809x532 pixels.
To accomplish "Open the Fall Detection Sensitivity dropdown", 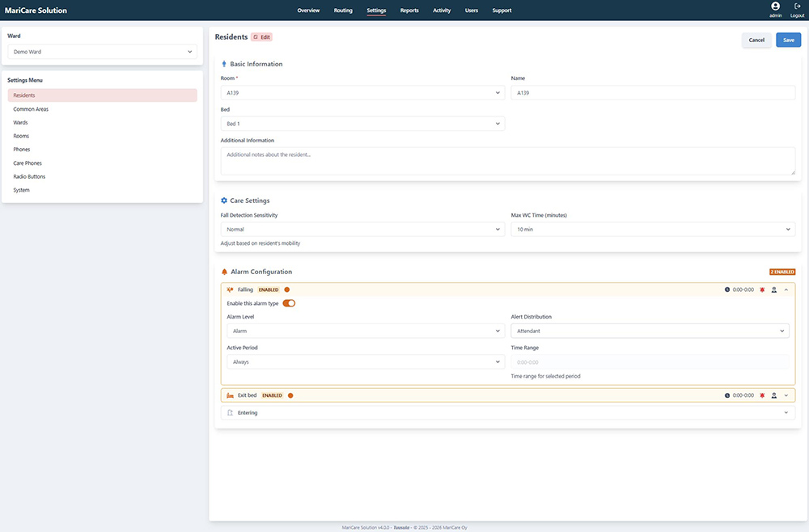I will (362, 230).
